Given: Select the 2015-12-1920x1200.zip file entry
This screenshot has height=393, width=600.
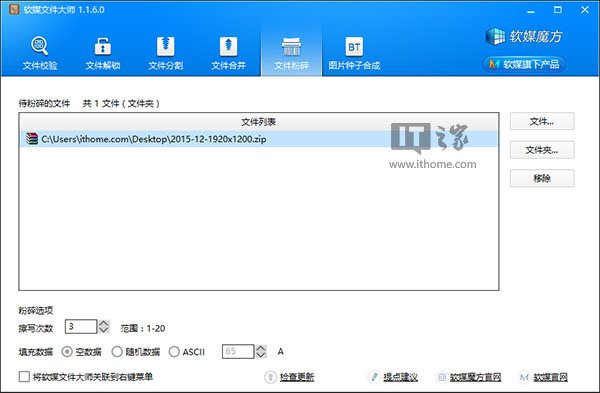Looking at the screenshot, I should point(259,139).
